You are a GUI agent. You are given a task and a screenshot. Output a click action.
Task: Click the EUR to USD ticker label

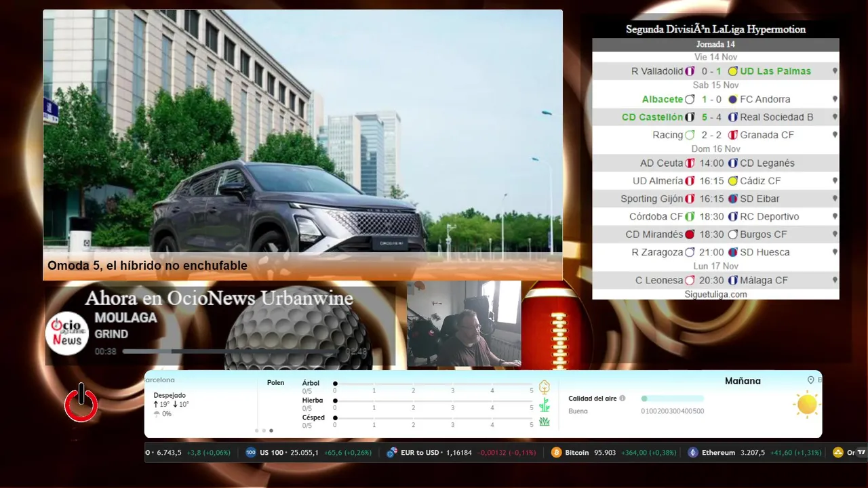pyautogui.click(x=420, y=453)
